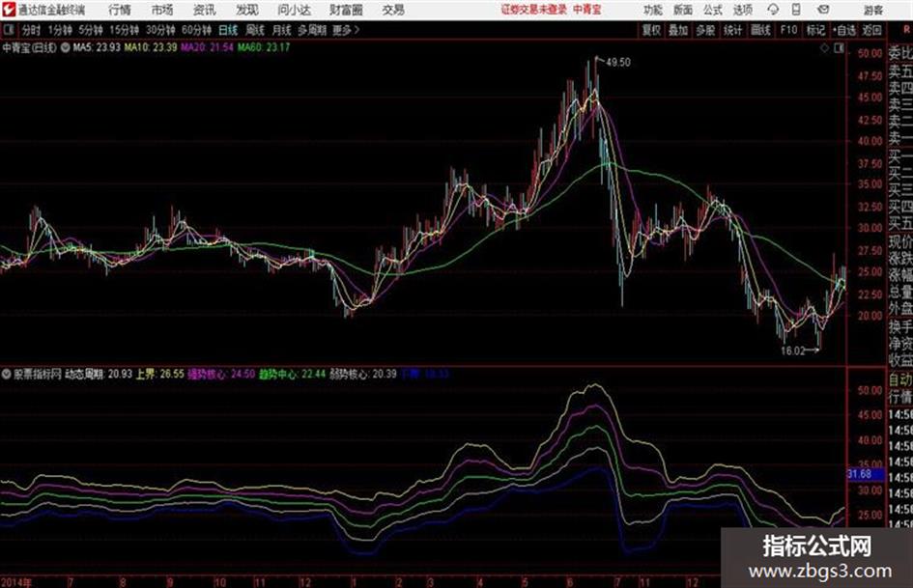Open the 选项 menu
This screenshot has width=913, height=588.
743,10
